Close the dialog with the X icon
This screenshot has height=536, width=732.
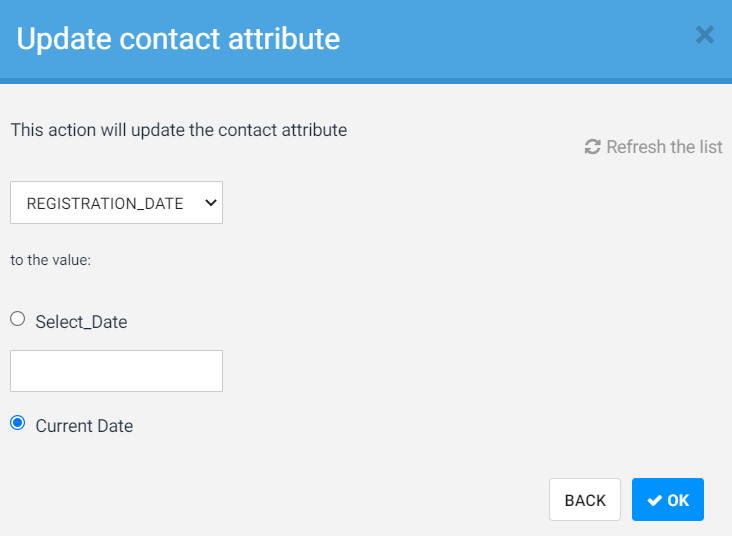tap(705, 36)
